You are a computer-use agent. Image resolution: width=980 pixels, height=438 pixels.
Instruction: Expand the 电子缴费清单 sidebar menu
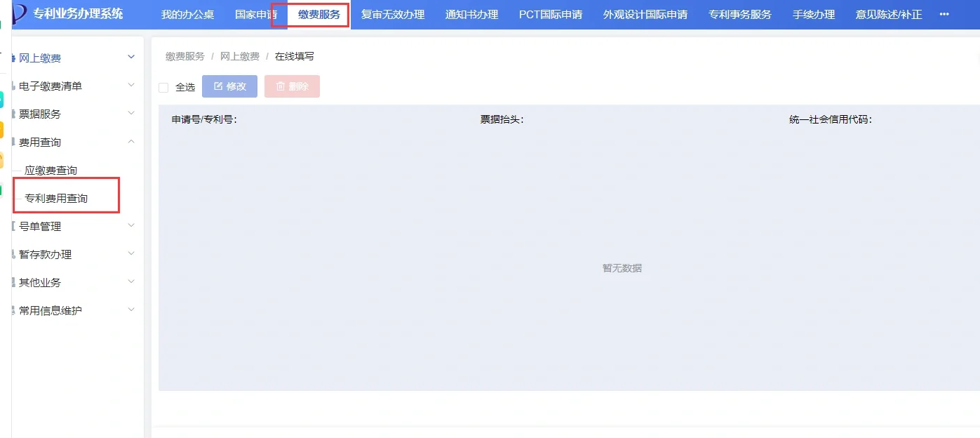[131, 86]
